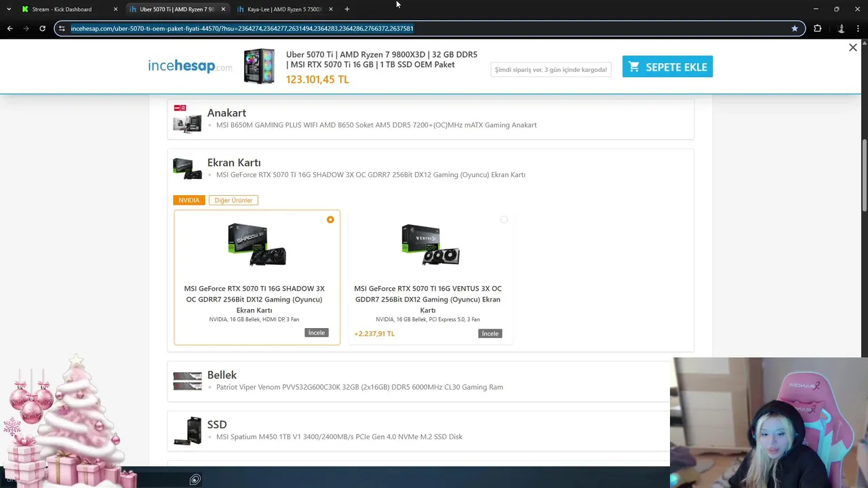Bookmark the page using the star icon
The height and width of the screenshot is (488, 868).
pyautogui.click(x=794, y=28)
